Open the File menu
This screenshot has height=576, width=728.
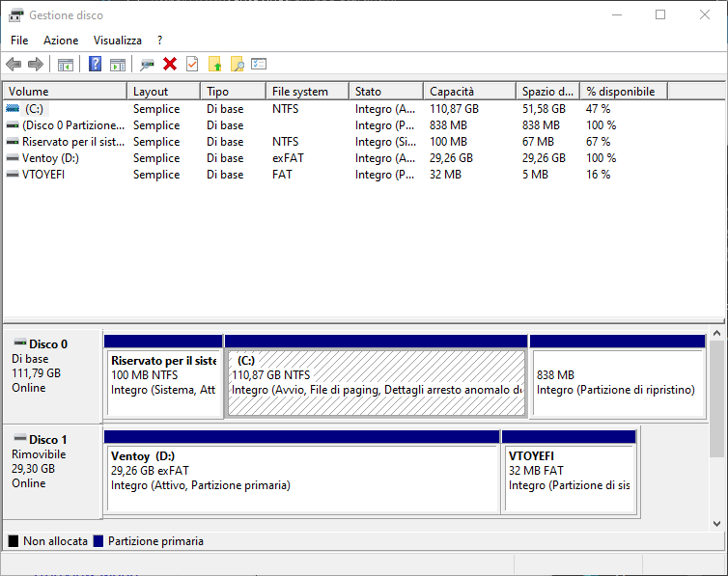pyautogui.click(x=19, y=41)
